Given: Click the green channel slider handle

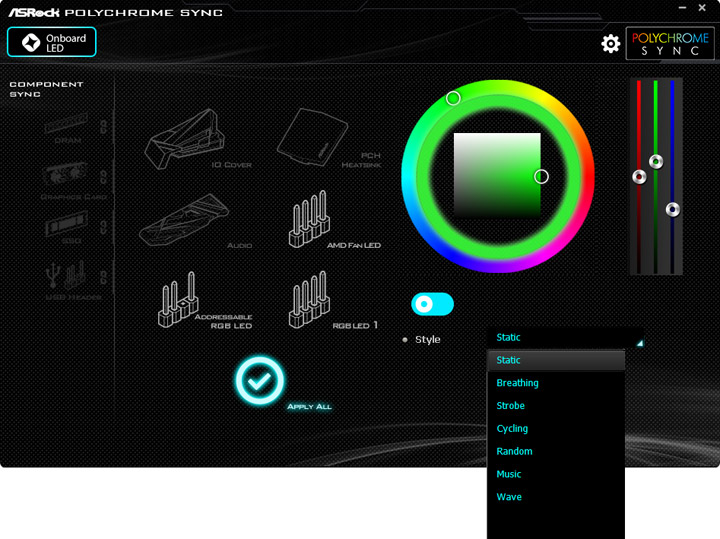Looking at the screenshot, I should click(656, 162).
